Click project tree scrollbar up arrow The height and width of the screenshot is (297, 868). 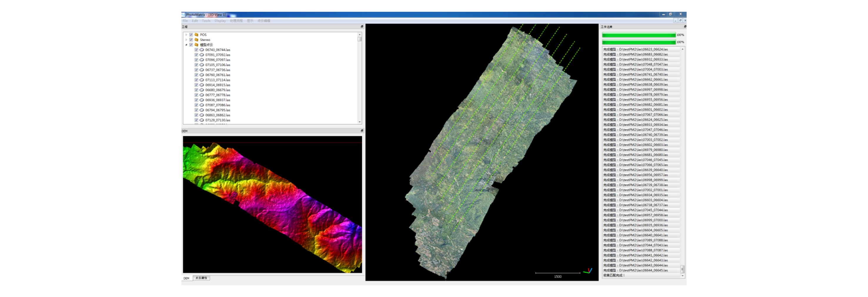(359, 34)
